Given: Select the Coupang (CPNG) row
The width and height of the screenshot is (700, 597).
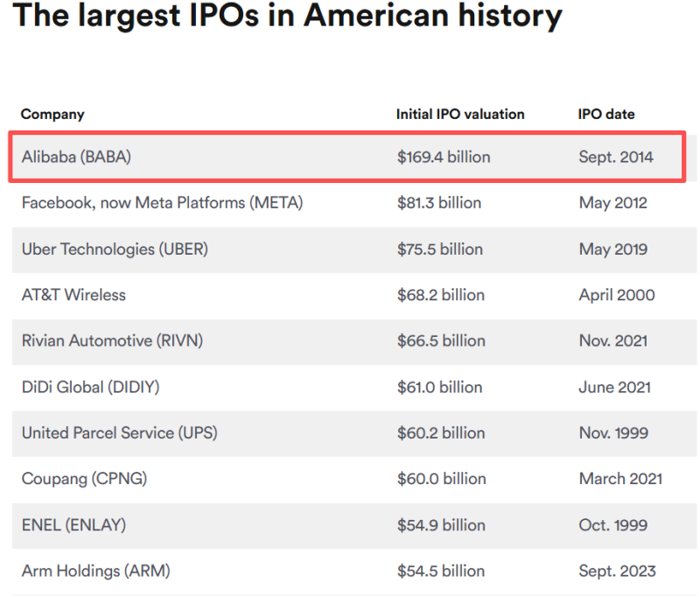Looking at the screenshot, I should pyautogui.click(x=354, y=479).
